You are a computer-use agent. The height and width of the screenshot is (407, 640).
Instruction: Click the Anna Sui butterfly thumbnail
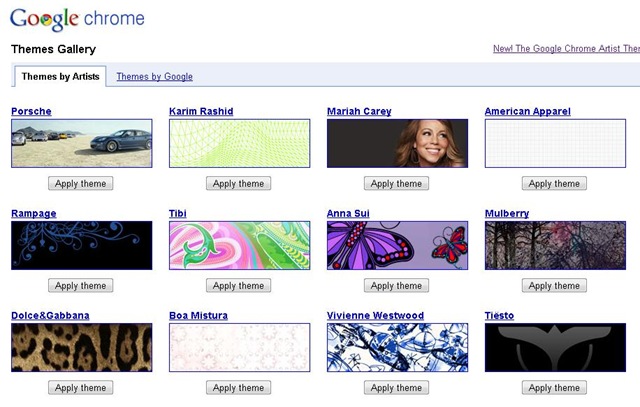(x=398, y=245)
